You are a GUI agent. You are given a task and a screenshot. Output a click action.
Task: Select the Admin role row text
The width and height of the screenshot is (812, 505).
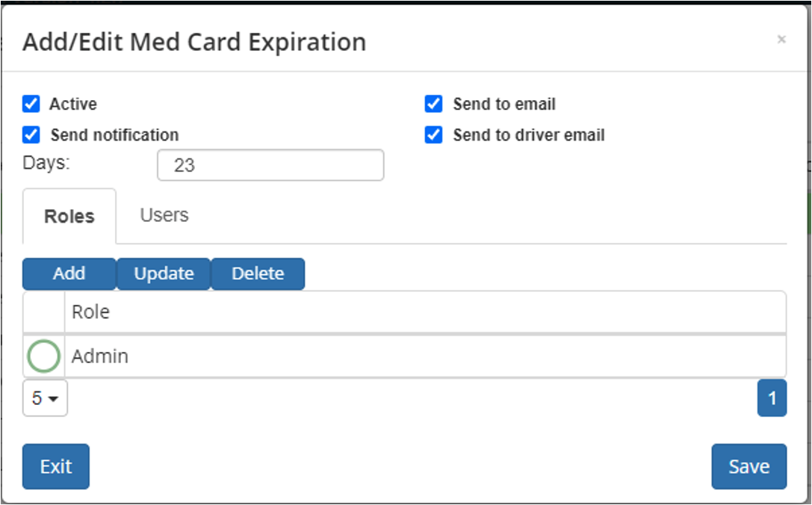[100, 356]
